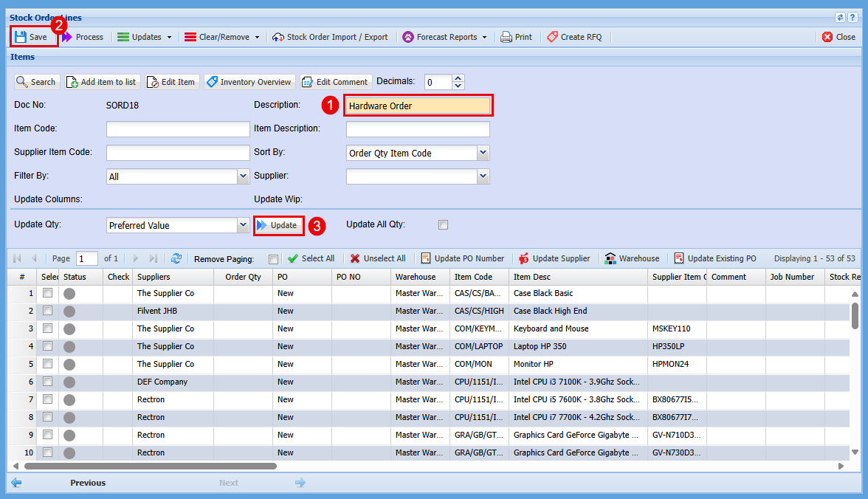Select the row 3 checkbox
The image size is (868, 499).
[x=48, y=328]
